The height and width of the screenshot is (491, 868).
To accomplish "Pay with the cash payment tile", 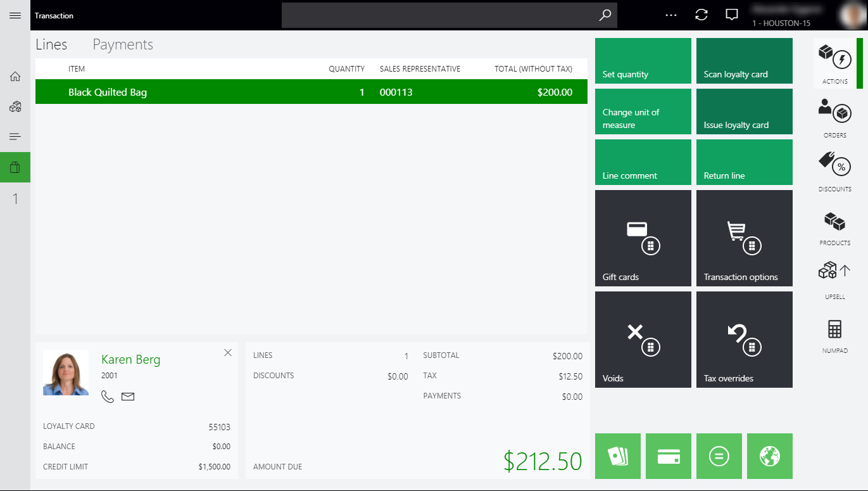I will pos(617,456).
